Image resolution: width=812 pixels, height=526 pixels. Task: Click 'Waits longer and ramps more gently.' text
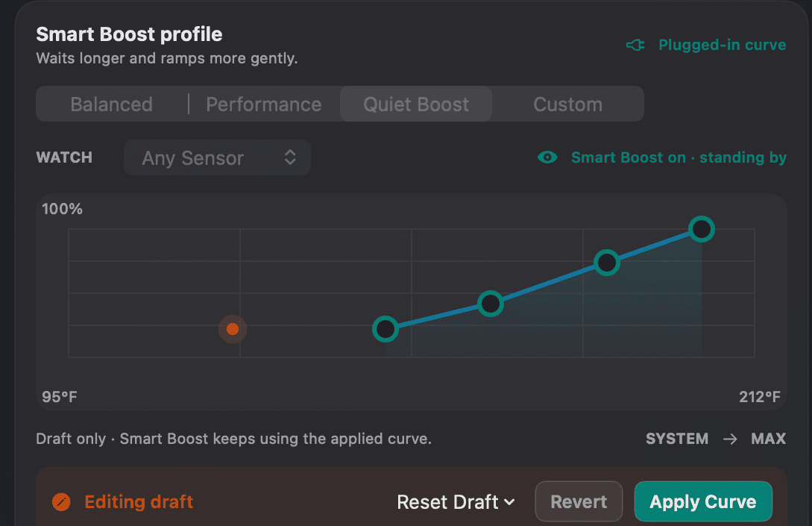point(167,58)
